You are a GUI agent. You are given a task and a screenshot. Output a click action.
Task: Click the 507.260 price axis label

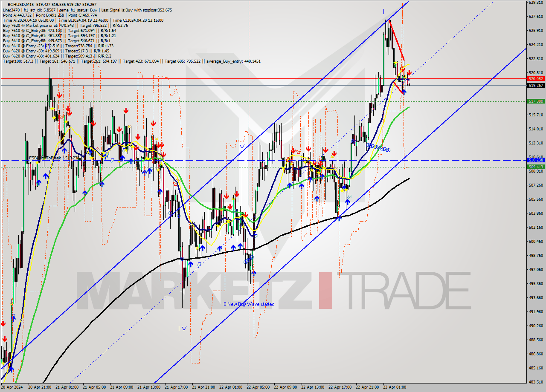coord(536,185)
